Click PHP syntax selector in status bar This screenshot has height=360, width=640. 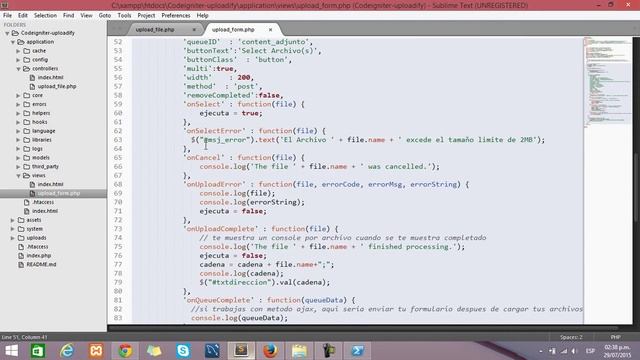coord(616,337)
